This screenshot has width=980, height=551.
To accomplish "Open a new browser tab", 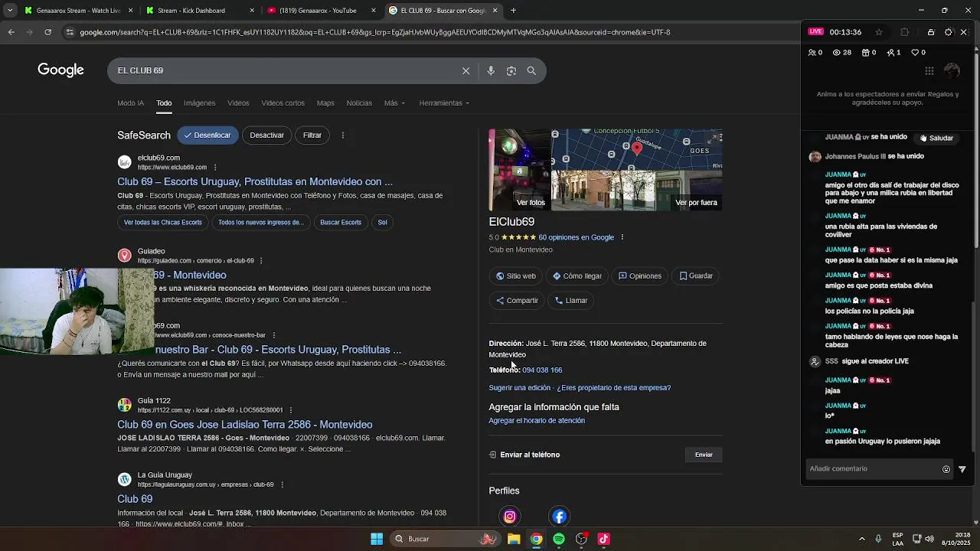I will pos(513,11).
